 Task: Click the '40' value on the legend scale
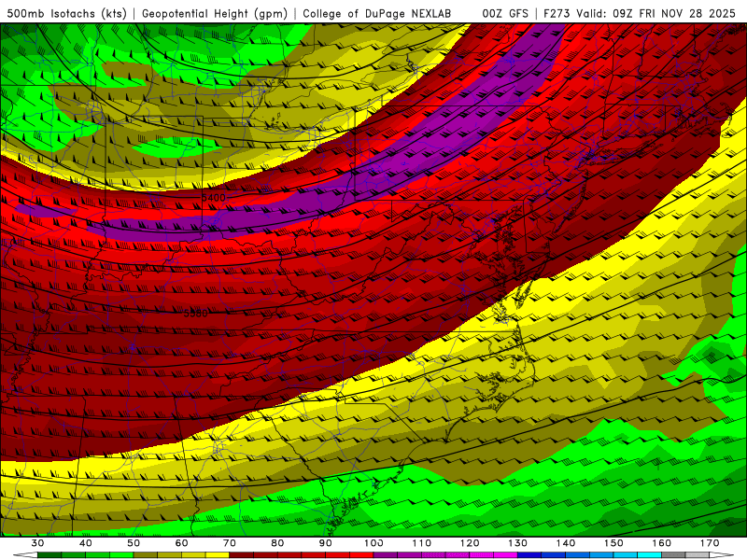[86, 543]
